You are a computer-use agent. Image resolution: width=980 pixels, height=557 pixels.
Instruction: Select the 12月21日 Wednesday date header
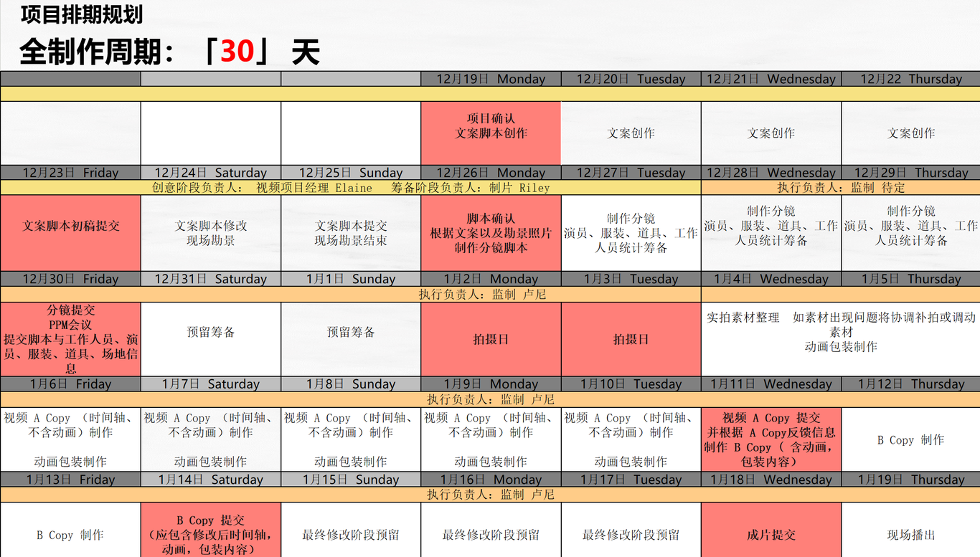pyautogui.click(x=771, y=79)
